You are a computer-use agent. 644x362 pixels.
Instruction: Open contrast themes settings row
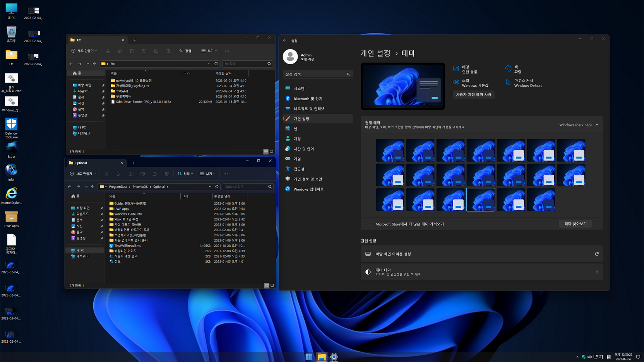click(482, 272)
